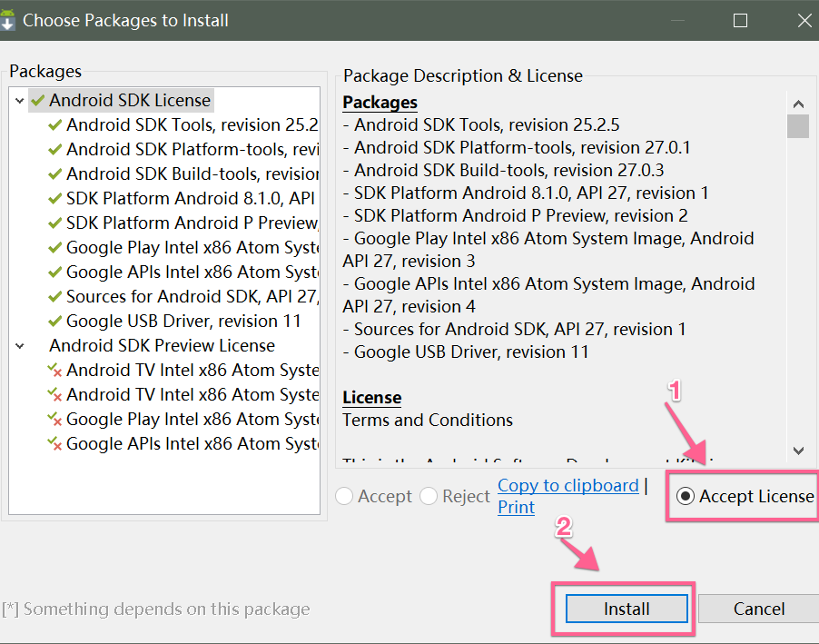Click 'Terms and Conditions' text
The height and width of the screenshot is (644, 819).
[428, 421]
